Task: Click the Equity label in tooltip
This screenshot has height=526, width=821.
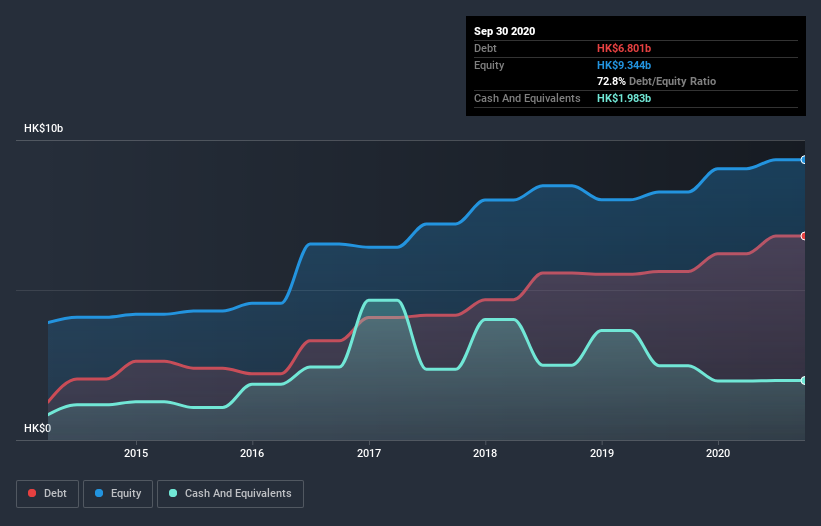Action: coord(489,65)
